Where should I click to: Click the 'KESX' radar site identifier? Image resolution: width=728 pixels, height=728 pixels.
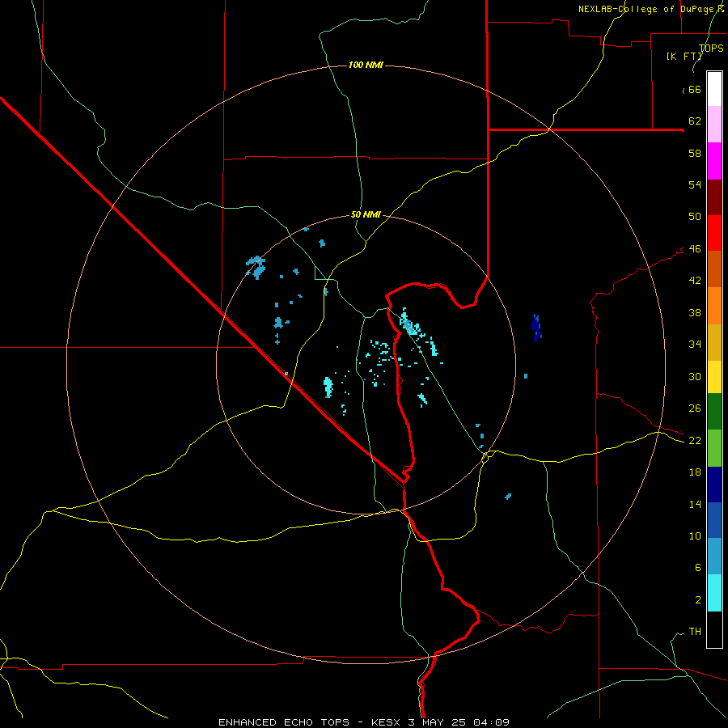pos(387,722)
